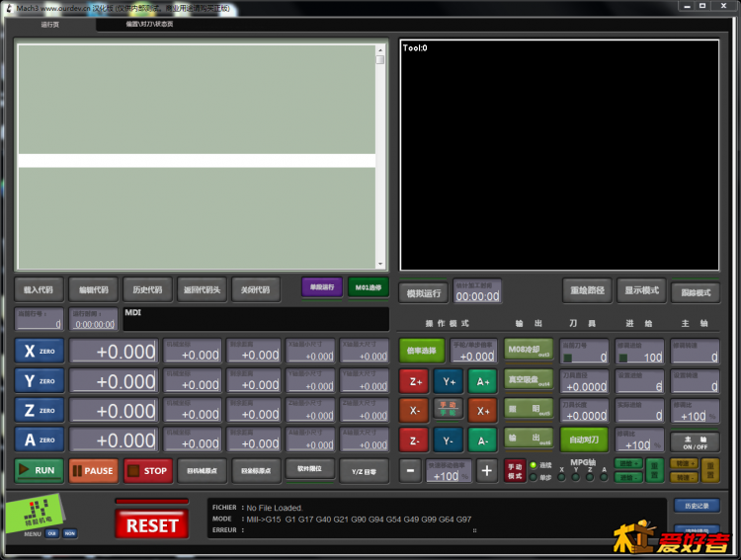Click the 载入代码 load G-code button

pos(39,289)
